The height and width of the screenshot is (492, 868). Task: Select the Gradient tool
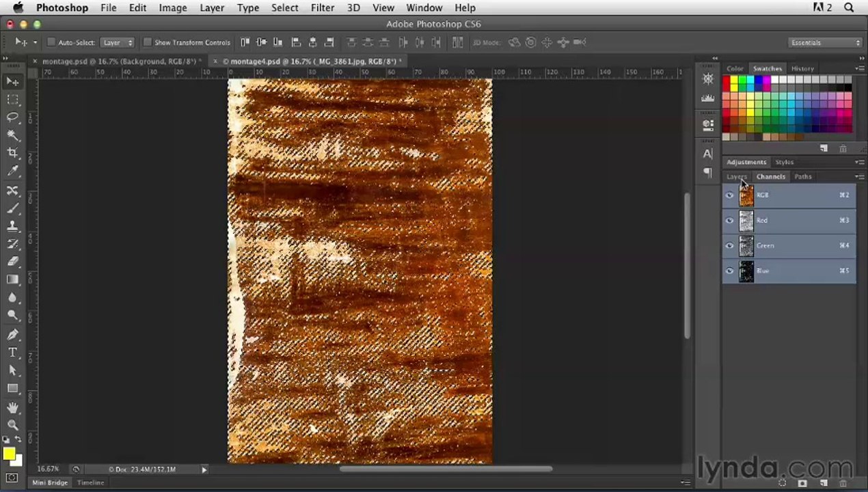tap(12, 279)
